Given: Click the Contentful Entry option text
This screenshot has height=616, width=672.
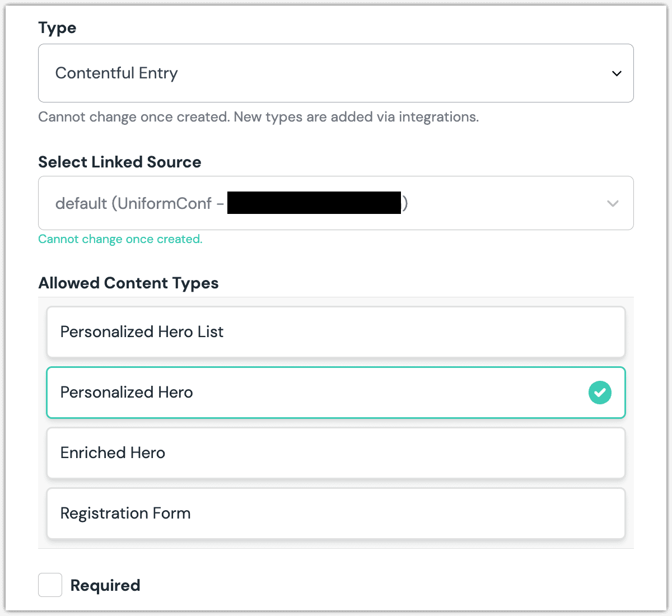Looking at the screenshot, I should click(116, 73).
